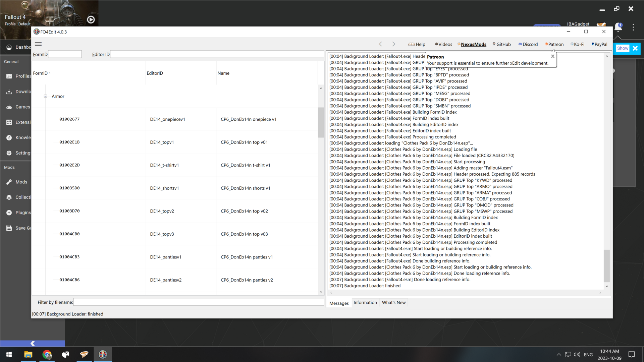The width and height of the screenshot is (644, 362).
Task: Launch Fallout 4 with Vortex play button
Action: click(91, 20)
